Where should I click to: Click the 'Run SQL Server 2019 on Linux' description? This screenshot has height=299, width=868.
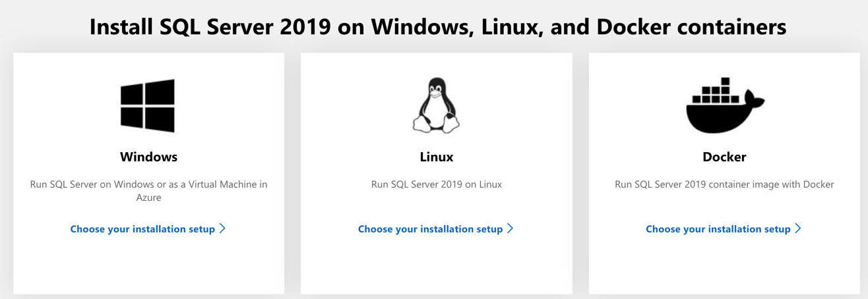[436, 184]
